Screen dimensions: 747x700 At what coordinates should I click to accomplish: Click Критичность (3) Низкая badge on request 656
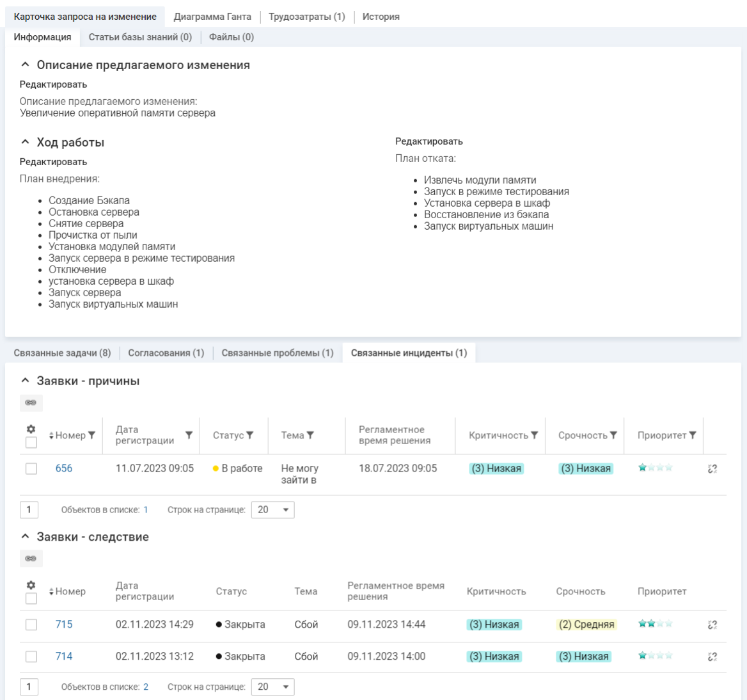click(496, 468)
